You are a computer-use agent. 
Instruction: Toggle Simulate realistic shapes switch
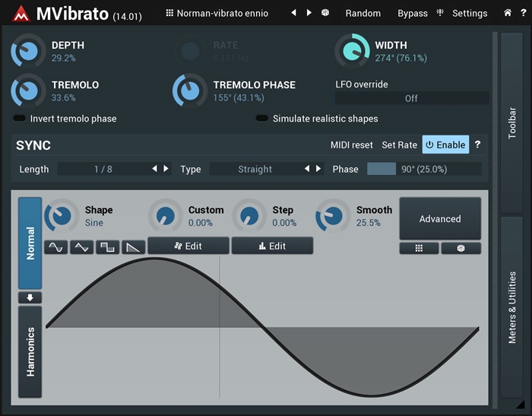click(262, 119)
